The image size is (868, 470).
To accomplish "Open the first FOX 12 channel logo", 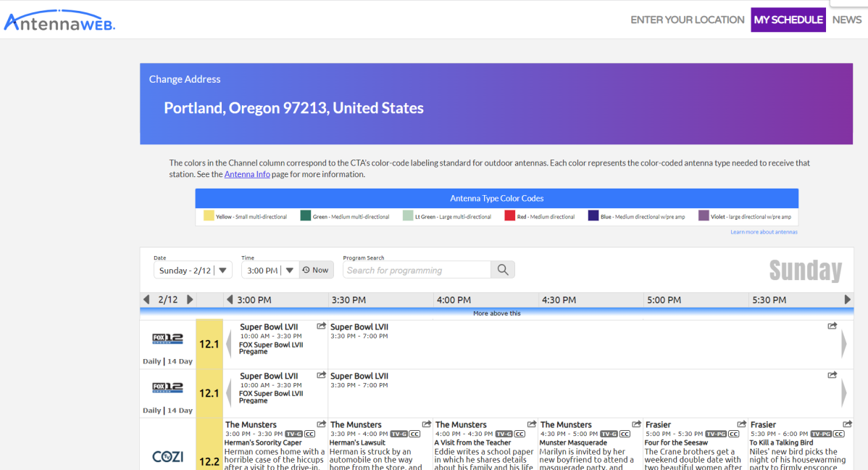I will 168,339.
